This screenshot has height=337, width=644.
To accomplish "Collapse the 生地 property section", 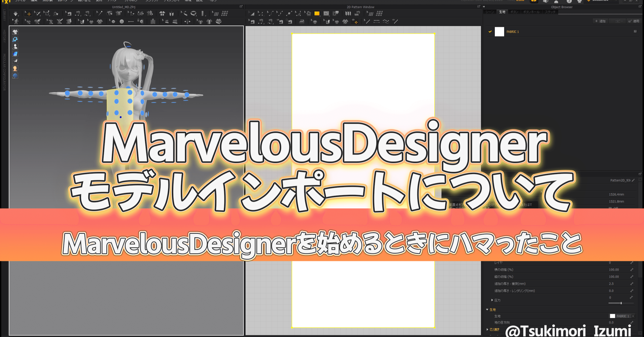I will click(x=487, y=310).
